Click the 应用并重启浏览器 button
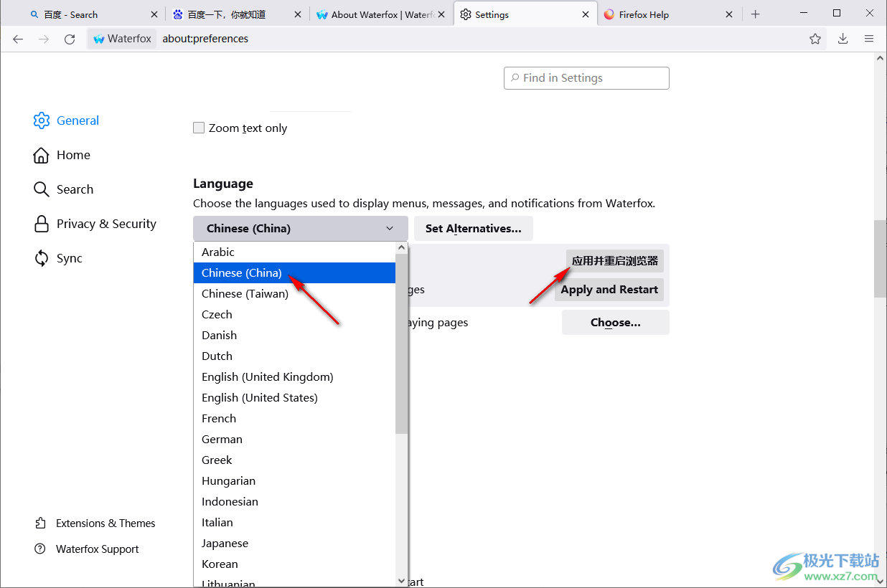 tap(615, 261)
